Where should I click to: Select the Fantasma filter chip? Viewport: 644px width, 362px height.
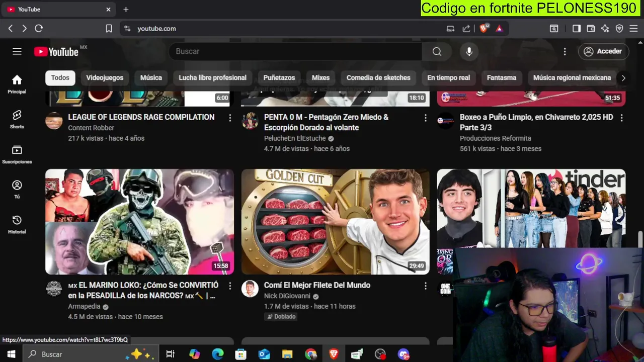click(502, 77)
